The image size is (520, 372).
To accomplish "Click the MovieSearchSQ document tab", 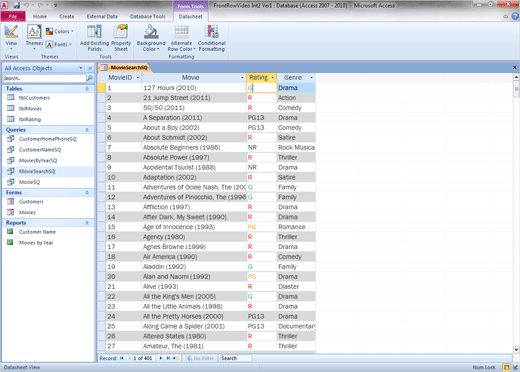I will [125, 68].
